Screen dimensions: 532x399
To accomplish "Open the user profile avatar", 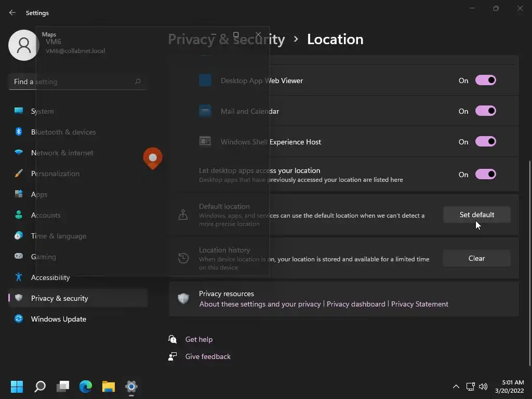I will coord(24,45).
